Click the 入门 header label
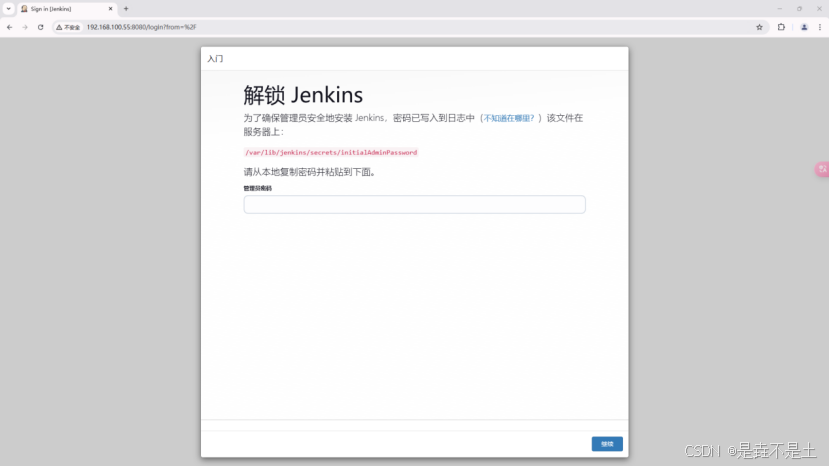The width and height of the screenshot is (829, 467). point(215,59)
